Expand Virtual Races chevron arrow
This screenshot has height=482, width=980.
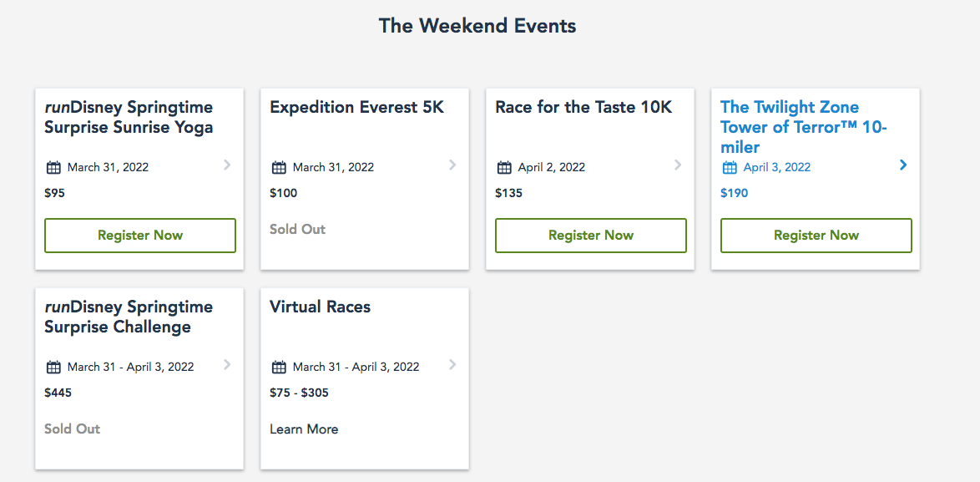tap(452, 365)
